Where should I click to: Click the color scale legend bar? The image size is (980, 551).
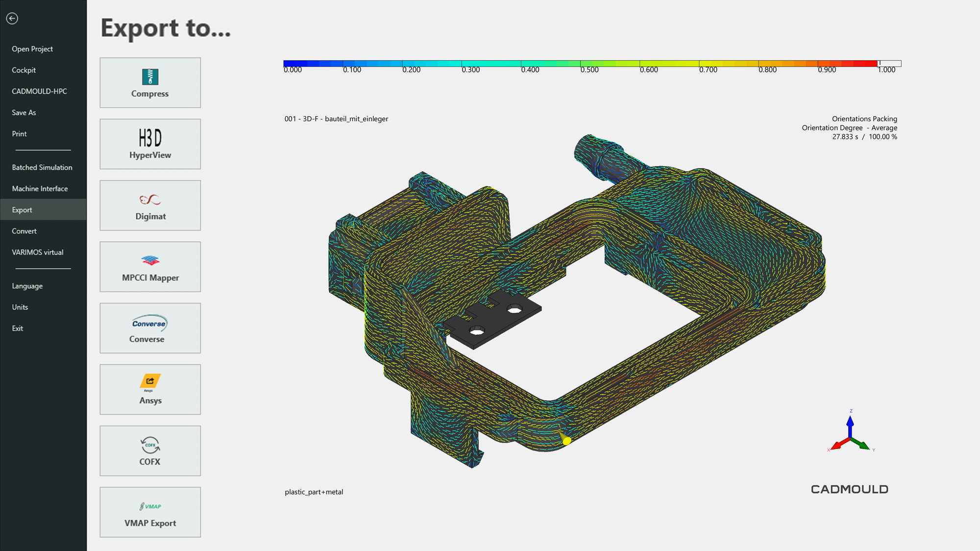pos(580,64)
